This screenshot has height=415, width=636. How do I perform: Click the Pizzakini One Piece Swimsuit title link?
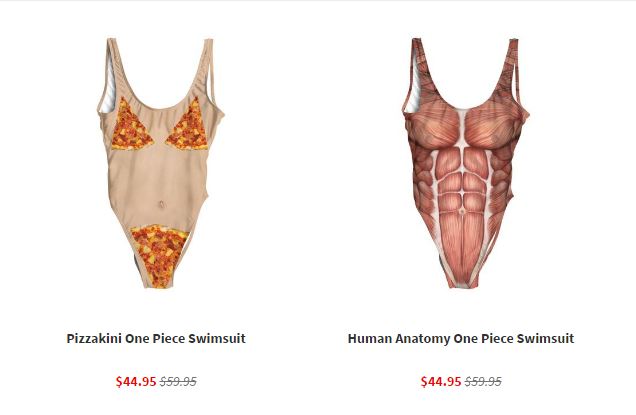(156, 338)
